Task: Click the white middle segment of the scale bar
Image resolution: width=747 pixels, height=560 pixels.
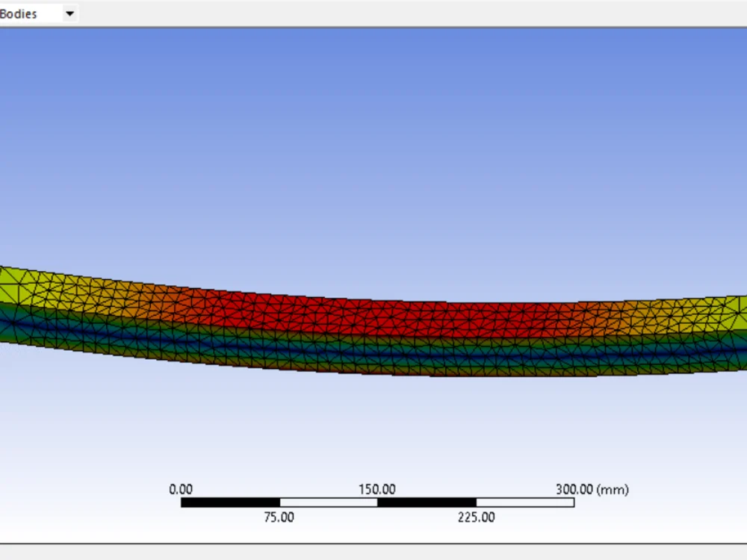Action: point(329,500)
